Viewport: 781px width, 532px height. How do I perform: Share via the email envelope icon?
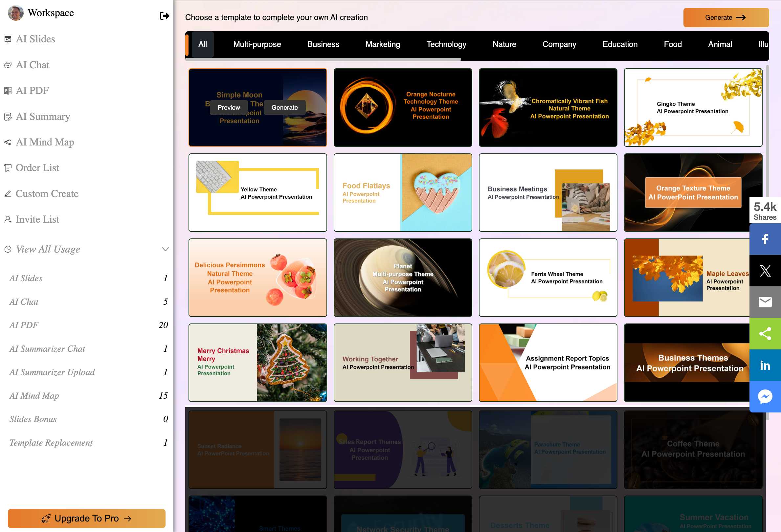(x=765, y=302)
